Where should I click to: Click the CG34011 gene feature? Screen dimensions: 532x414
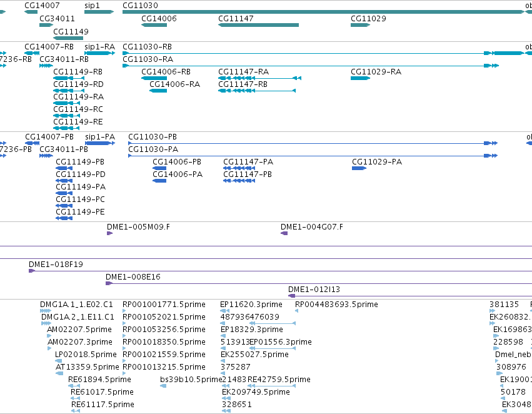coord(46,25)
